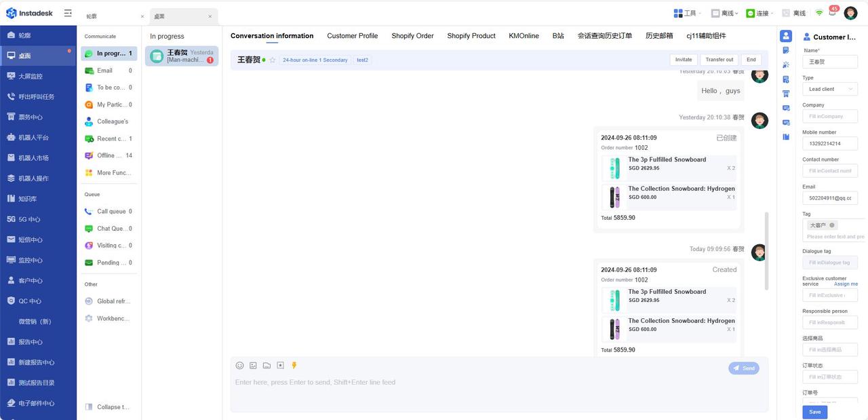Star the conversation with 王春贺

point(273,60)
